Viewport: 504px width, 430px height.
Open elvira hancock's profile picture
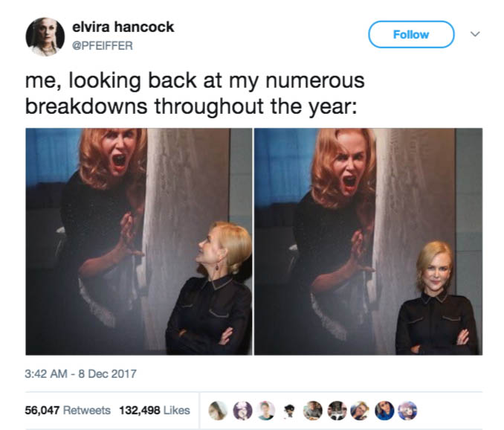45,37
